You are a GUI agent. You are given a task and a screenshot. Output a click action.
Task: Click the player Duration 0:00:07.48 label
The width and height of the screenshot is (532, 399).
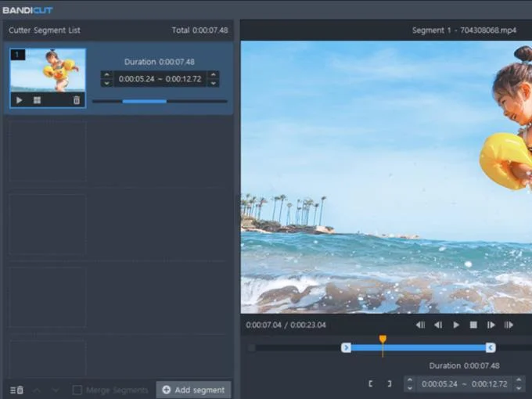tap(464, 366)
